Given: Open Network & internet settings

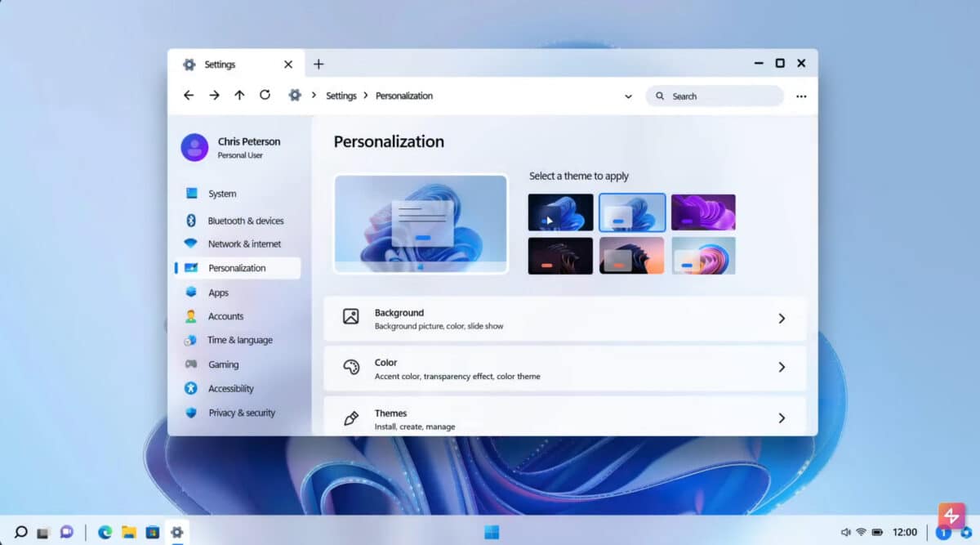Looking at the screenshot, I should pos(243,243).
